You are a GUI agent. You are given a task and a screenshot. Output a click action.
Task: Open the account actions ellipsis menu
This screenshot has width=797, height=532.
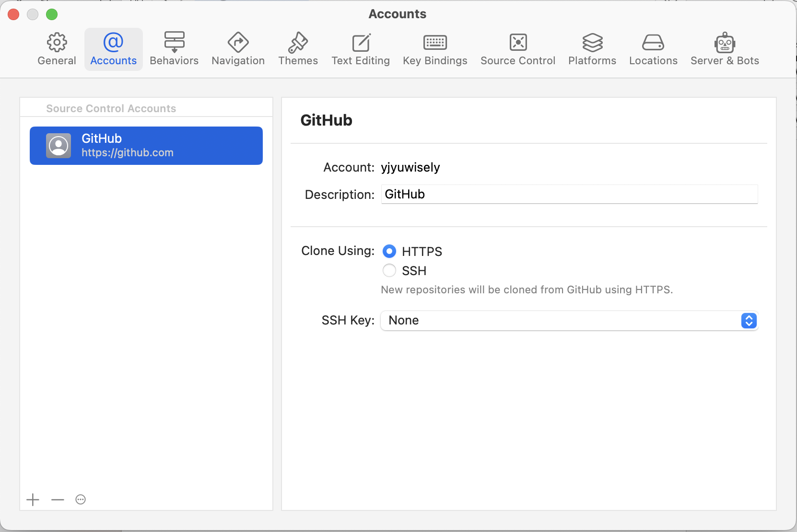coord(81,499)
